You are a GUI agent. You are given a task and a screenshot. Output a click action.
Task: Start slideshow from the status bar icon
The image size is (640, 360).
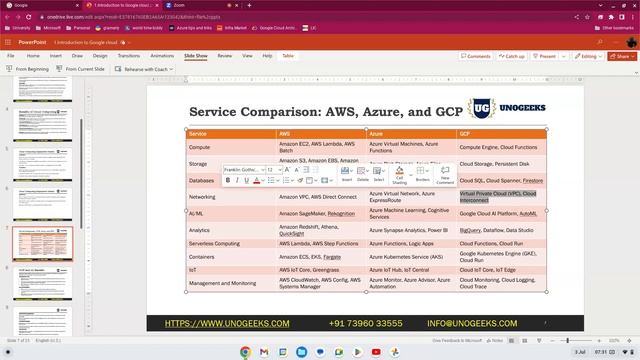[x=539, y=340]
